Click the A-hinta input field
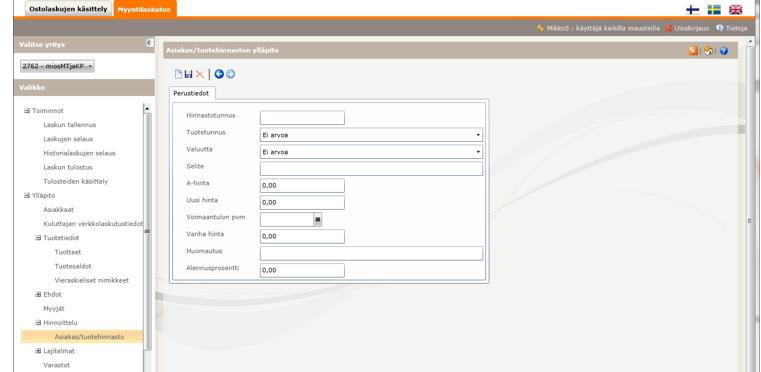 302,186
